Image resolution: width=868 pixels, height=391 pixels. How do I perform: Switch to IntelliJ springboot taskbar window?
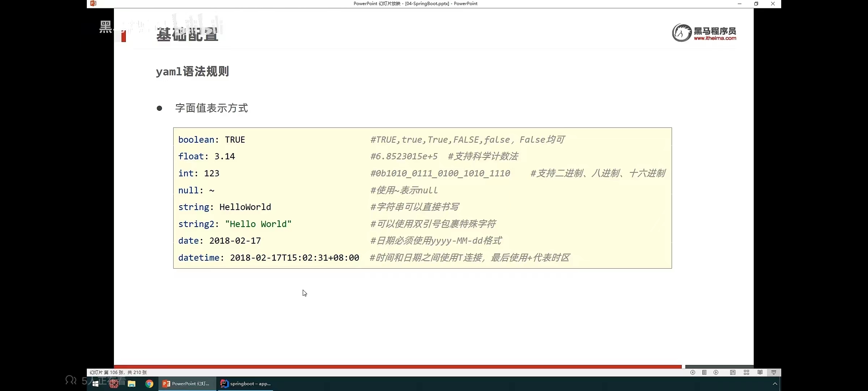point(246,384)
